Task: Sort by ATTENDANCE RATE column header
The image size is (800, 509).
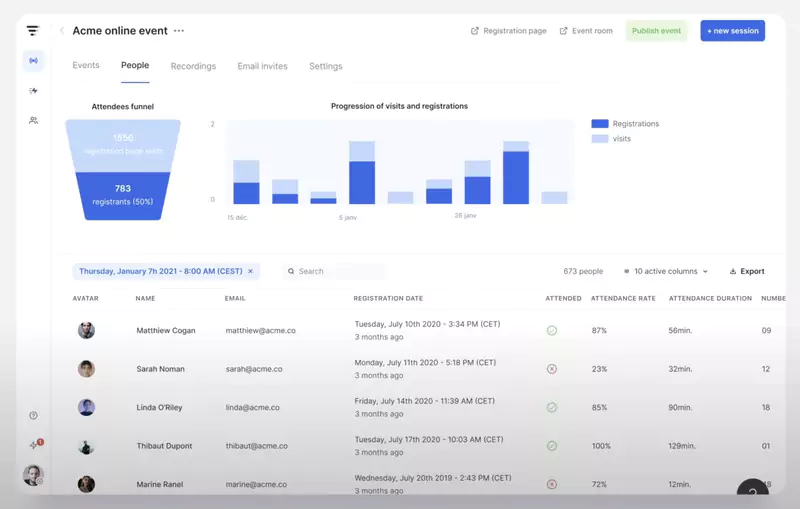Action: click(x=623, y=298)
